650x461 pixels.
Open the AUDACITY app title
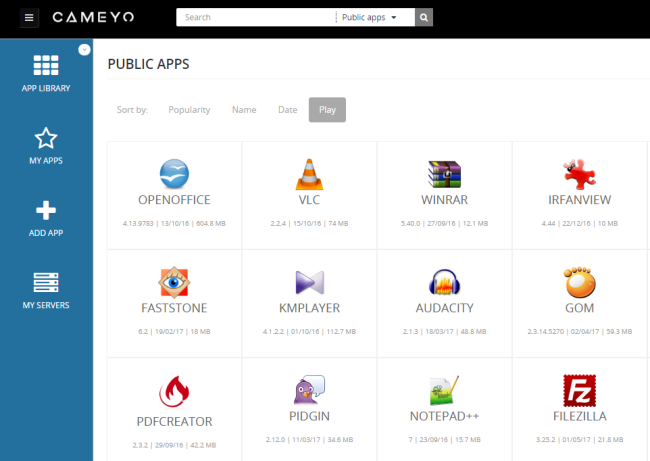pos(444,308)
